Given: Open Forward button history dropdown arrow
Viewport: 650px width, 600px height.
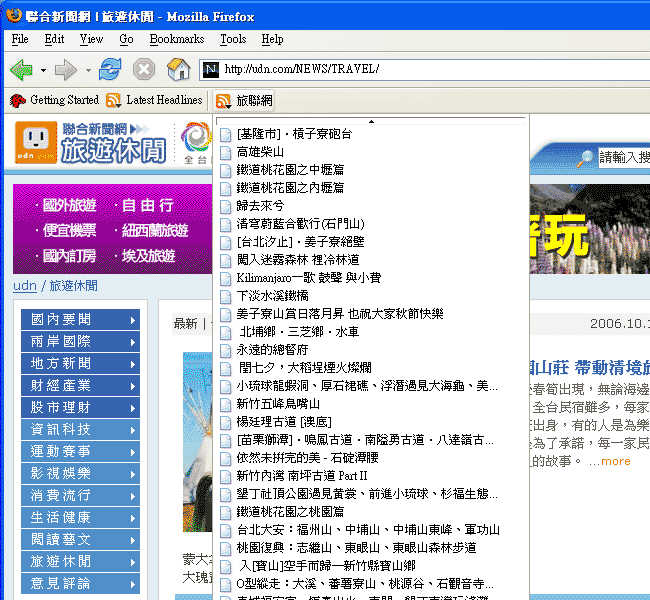Looking at the screenshot, I should 87,70.
